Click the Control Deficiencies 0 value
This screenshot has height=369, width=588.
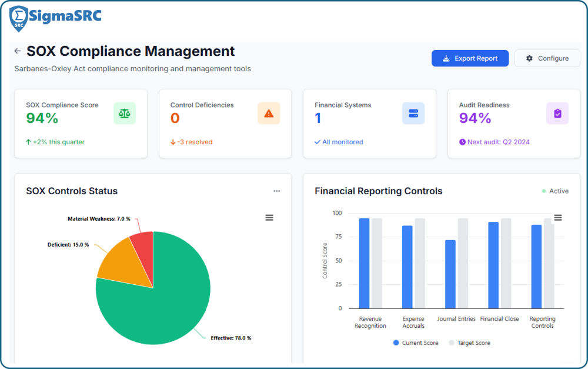(x=175, y=118)
